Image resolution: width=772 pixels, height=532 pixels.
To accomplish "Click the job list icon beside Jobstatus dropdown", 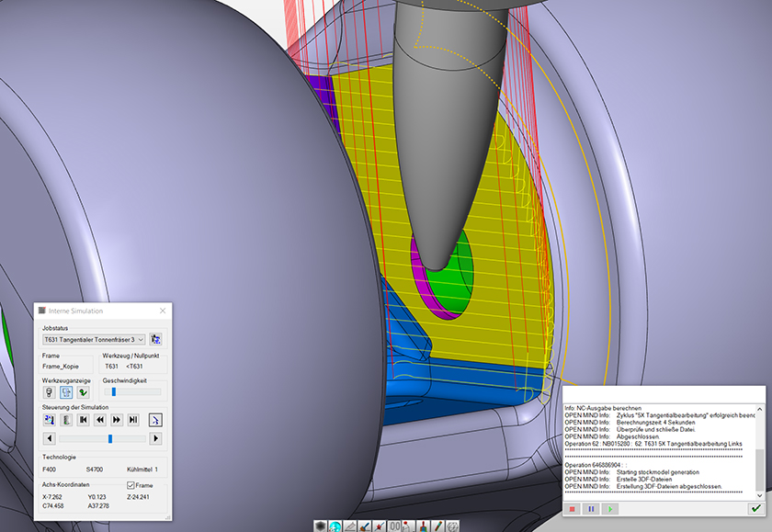I will (155, 339).
